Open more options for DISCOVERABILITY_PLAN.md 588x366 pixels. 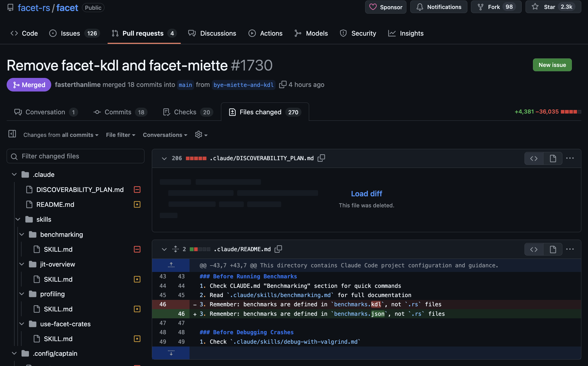(570, 158)
